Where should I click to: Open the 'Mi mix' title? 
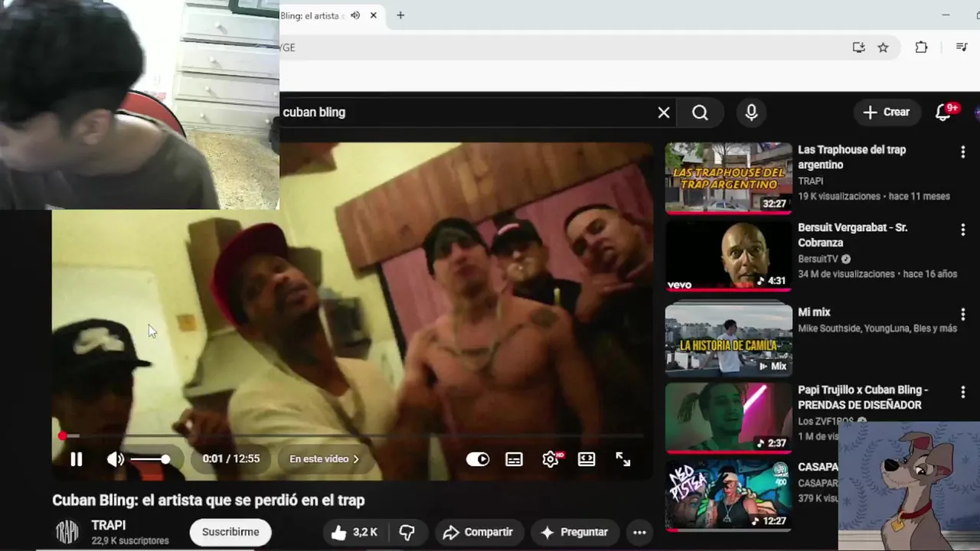point(814,312)
